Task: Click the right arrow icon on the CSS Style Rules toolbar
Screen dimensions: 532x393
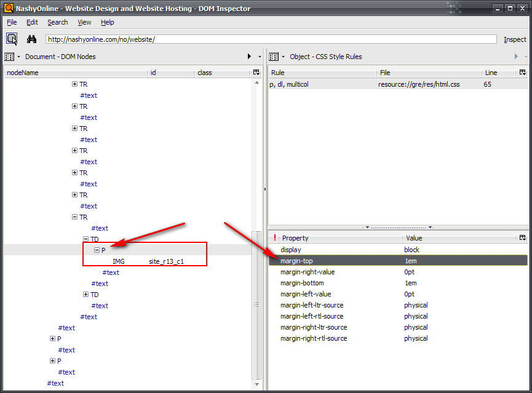Action: tap(516, 56)
